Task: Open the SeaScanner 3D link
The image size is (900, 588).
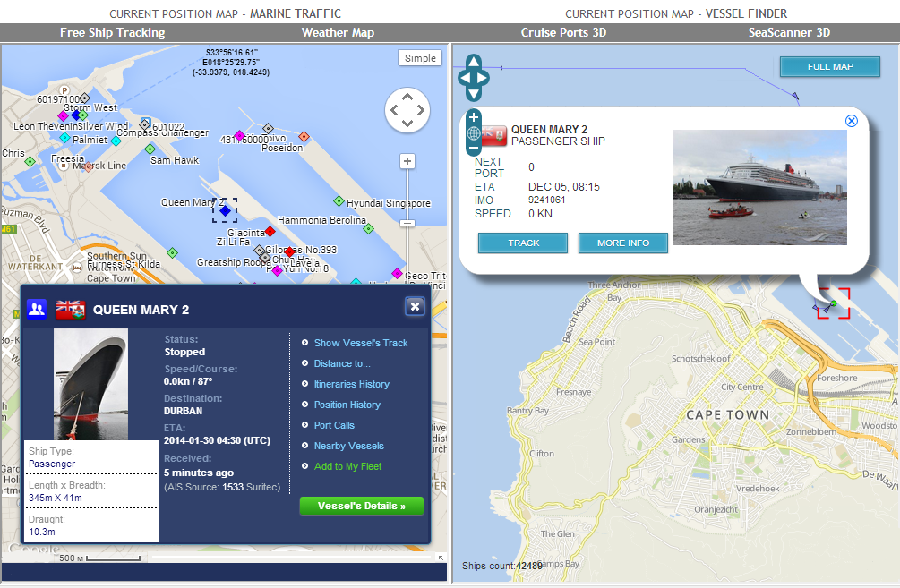Action: [789, 33]
